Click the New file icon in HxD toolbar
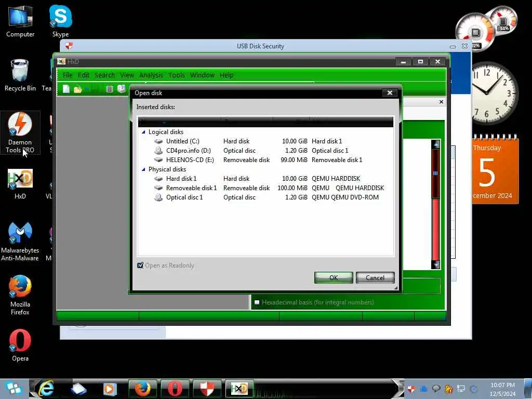The width and height of the screenshot is (532, 399). tap(66, 89)
